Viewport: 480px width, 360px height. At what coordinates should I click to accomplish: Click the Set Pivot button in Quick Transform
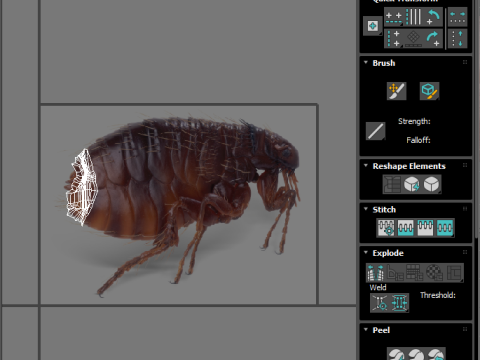372,26
